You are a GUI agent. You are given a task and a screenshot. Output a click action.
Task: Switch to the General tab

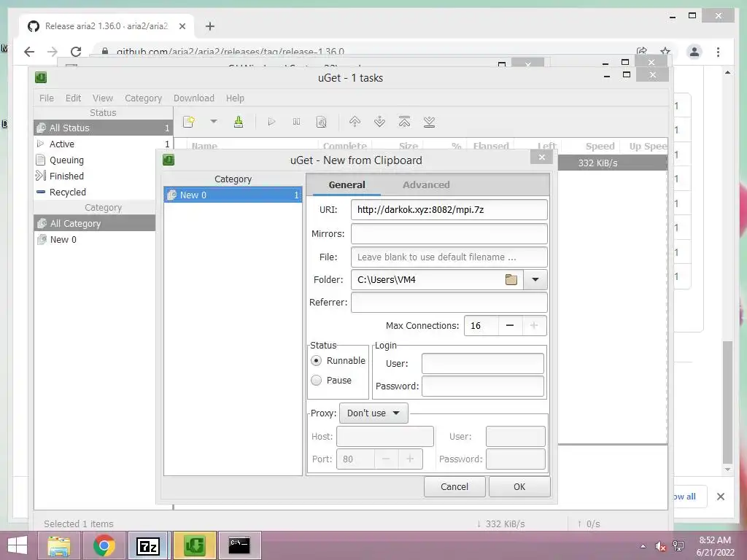click(x=347, y=184)
